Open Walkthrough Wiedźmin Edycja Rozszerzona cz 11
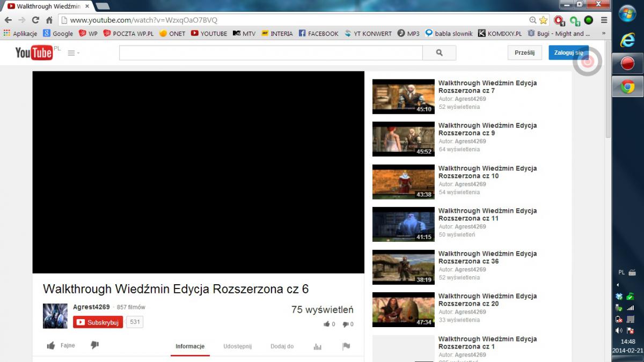The height and width of the screenshot is (362, 644). 487,215
